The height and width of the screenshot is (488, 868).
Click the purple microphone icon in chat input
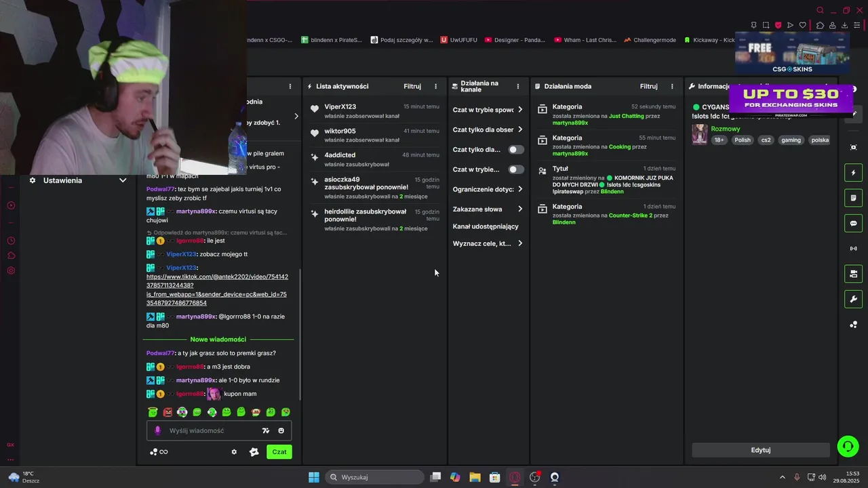click(158, 430)
